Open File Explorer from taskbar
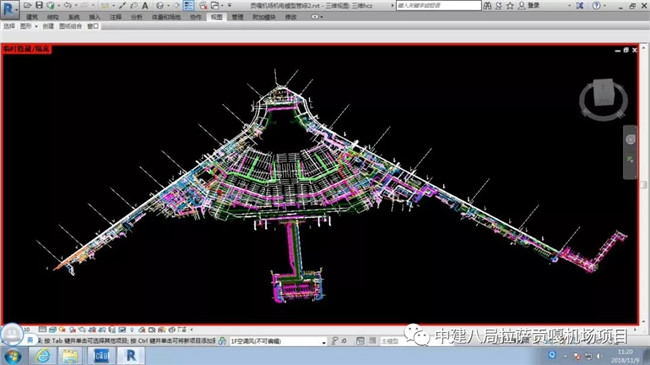The image size is (650, 365). pyautogui.click(x=70, y=356)
